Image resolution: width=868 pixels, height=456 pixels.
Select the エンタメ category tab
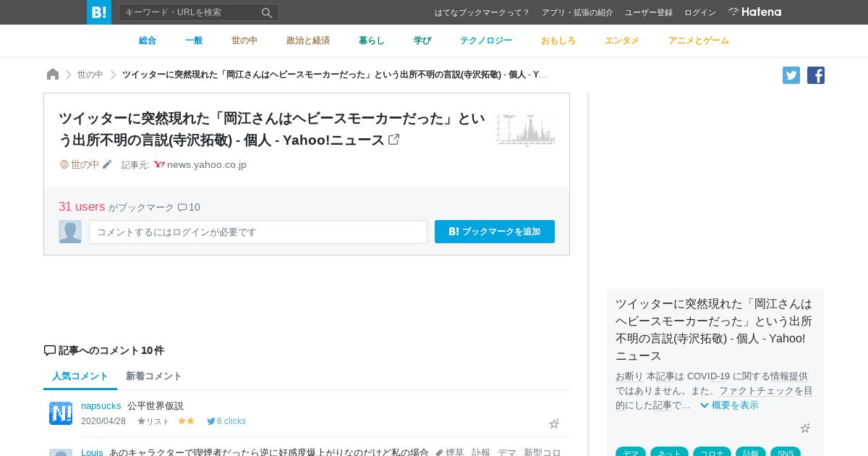click(x=622, y=41)
